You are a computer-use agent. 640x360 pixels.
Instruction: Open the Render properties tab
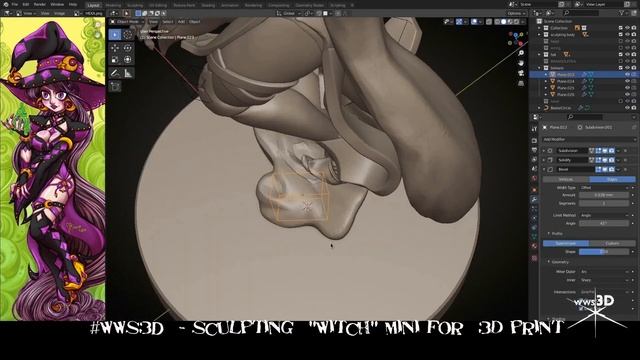534,140
